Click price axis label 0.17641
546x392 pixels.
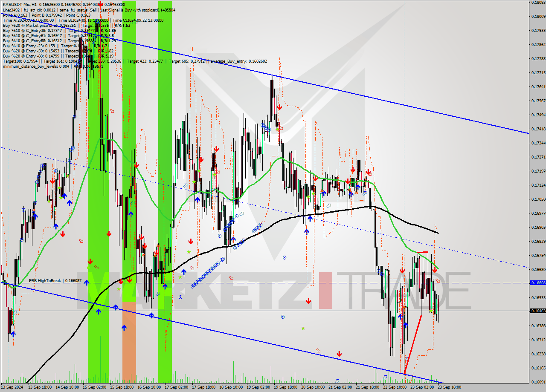click(x=538, y=87)
